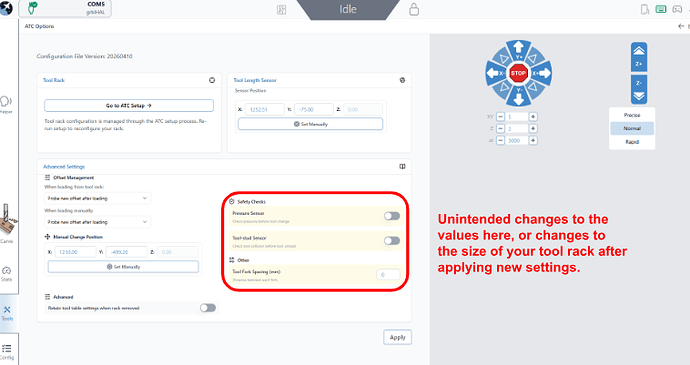Decrease the jog feed rate value

click(x=500, y=140)
